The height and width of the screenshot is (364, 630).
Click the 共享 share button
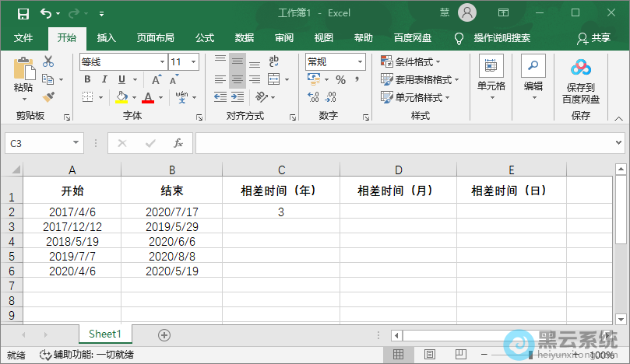(593, 38)
